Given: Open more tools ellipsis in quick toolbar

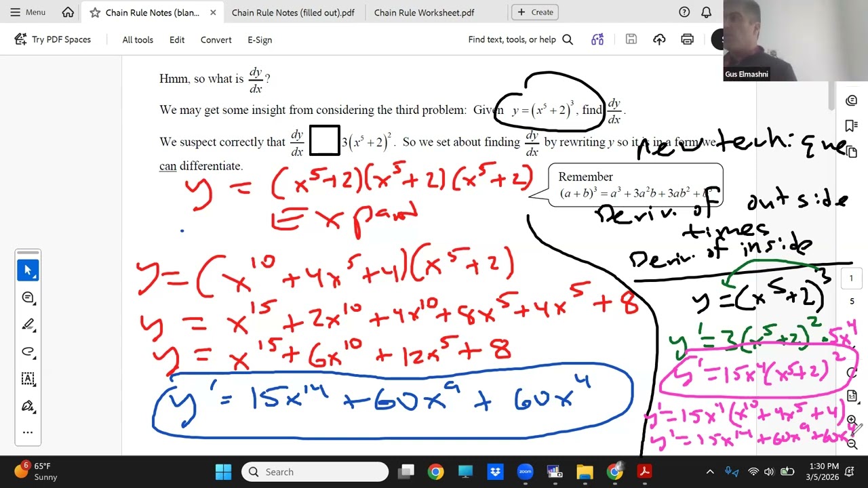Looking at the screenshot, I should pos(28,432).
